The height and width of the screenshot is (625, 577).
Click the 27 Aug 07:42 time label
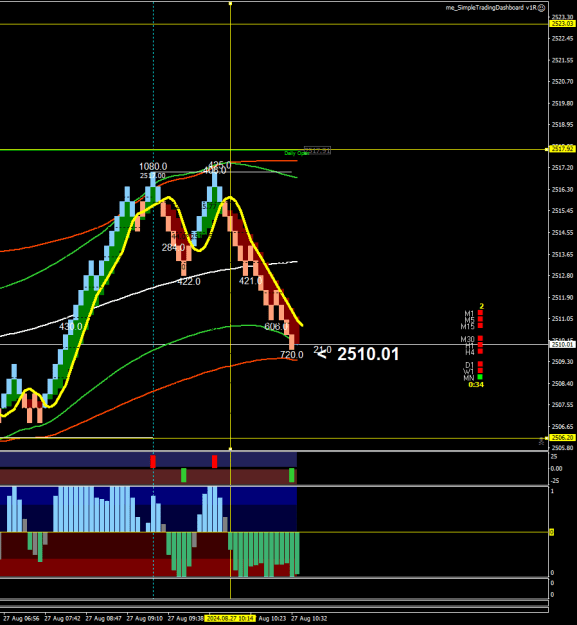pyautogui.click(x=62, y=619)
